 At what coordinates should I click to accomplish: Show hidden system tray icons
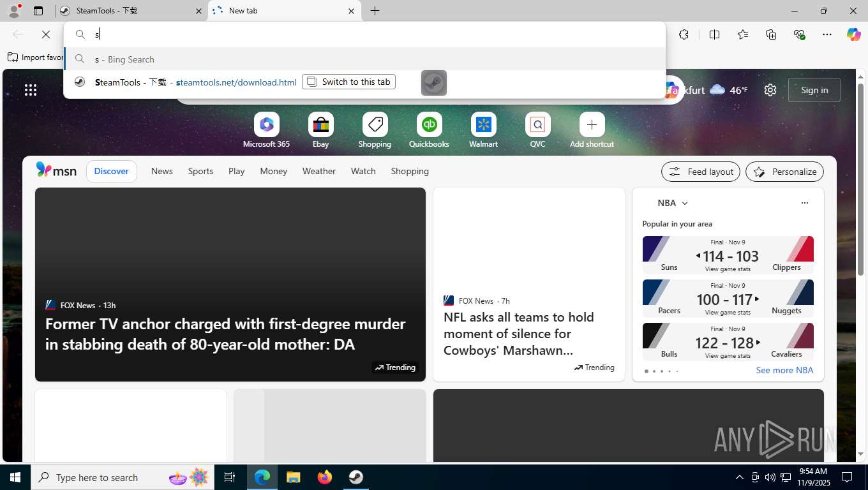pos(740,477)
